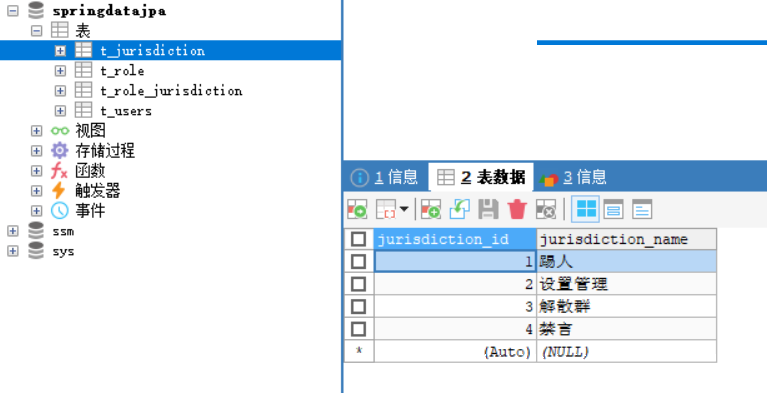Select the springdatajpa database label

pos(109,10)
